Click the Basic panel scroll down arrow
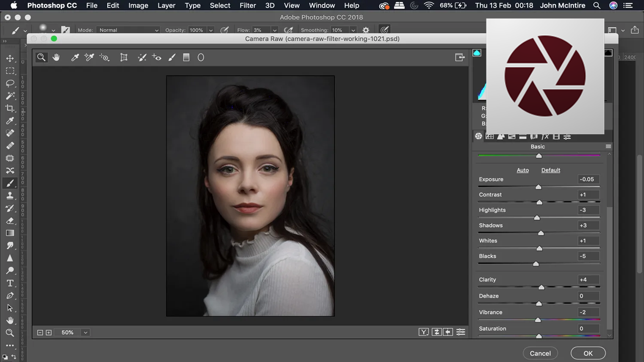Viewport: 644px width, 362px height. pyautogui.click(x=609, y=335)
